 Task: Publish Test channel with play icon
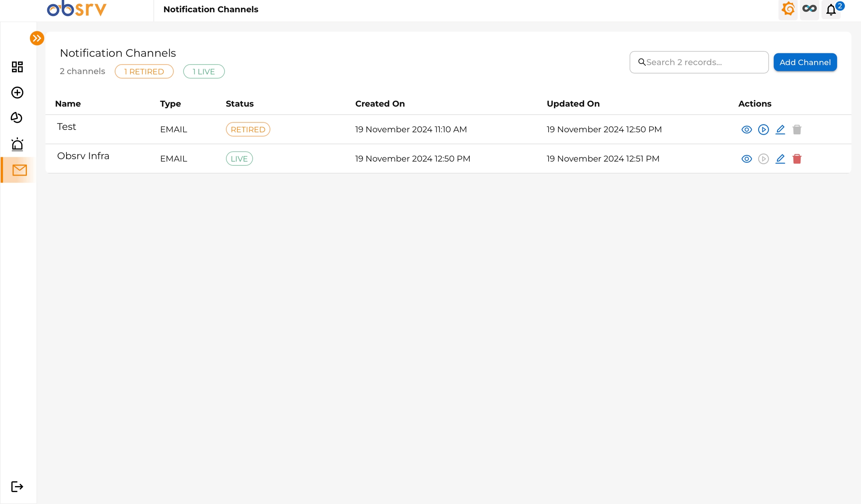(763, 130)
